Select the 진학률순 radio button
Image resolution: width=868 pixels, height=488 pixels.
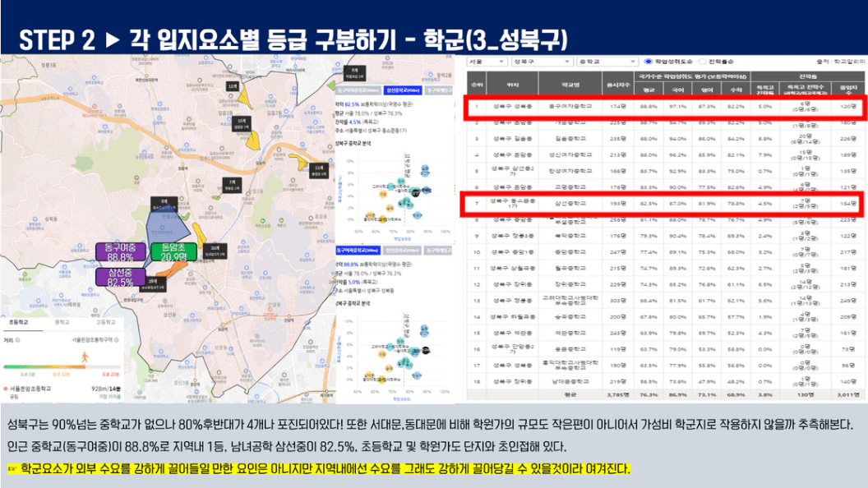(703, 62)
